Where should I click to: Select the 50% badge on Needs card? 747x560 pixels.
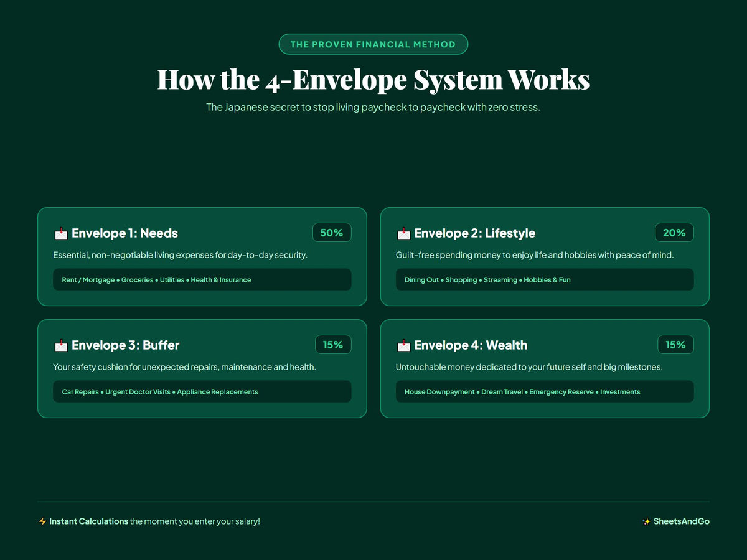click(332, 233)
